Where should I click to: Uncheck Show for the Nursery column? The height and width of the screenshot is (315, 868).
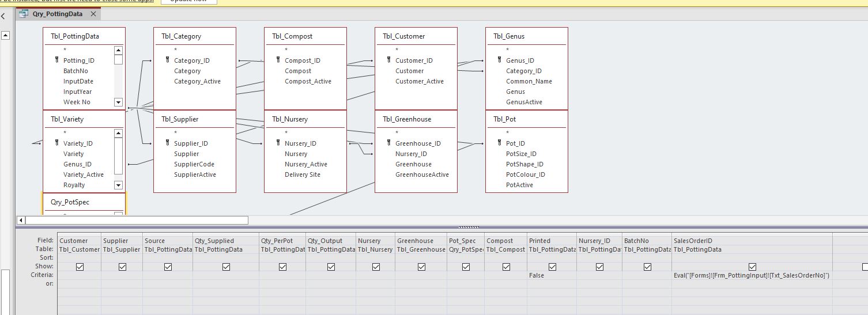click(376, 267)
